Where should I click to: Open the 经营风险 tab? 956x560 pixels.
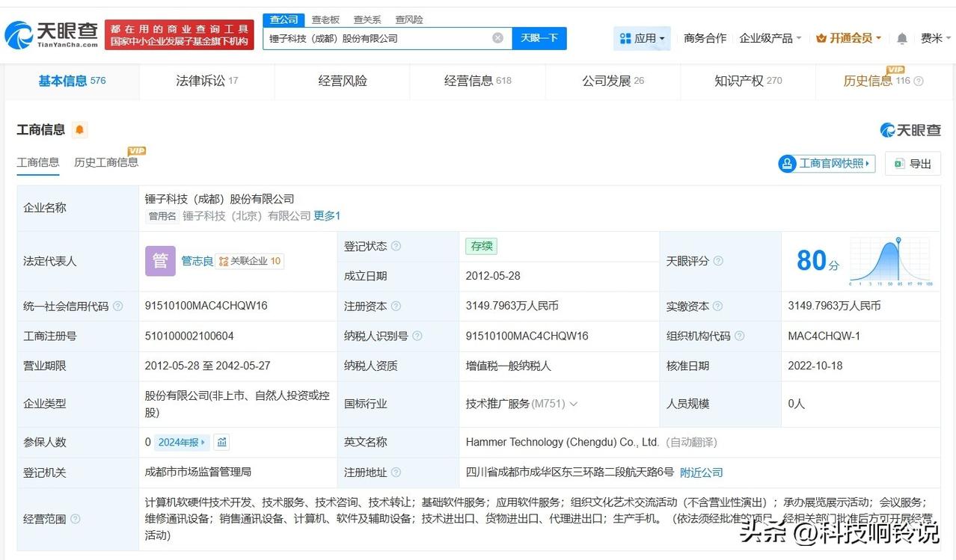[x=343, y=81]
